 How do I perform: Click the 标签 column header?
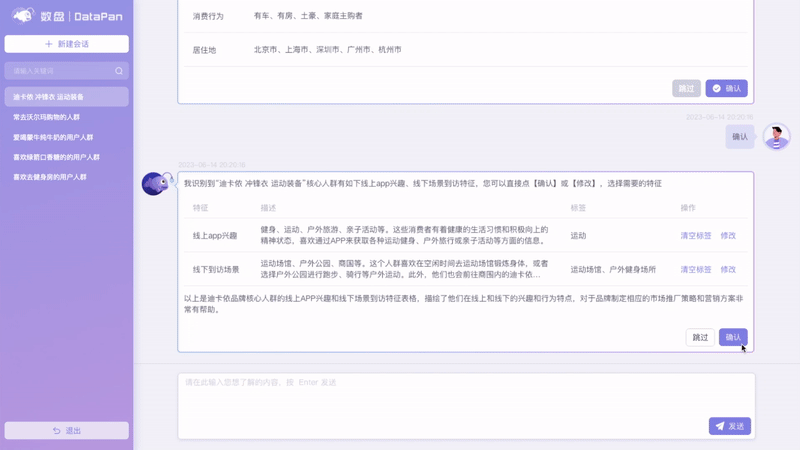click(x=578, y=208)
